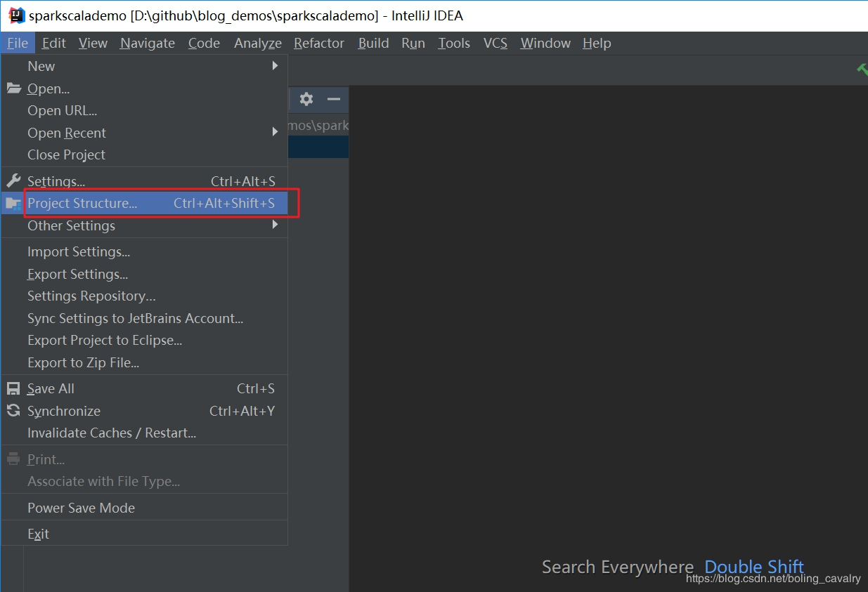Click the project tool window gear icon
This screenshot has width=868, height=592.
point(306,99)
